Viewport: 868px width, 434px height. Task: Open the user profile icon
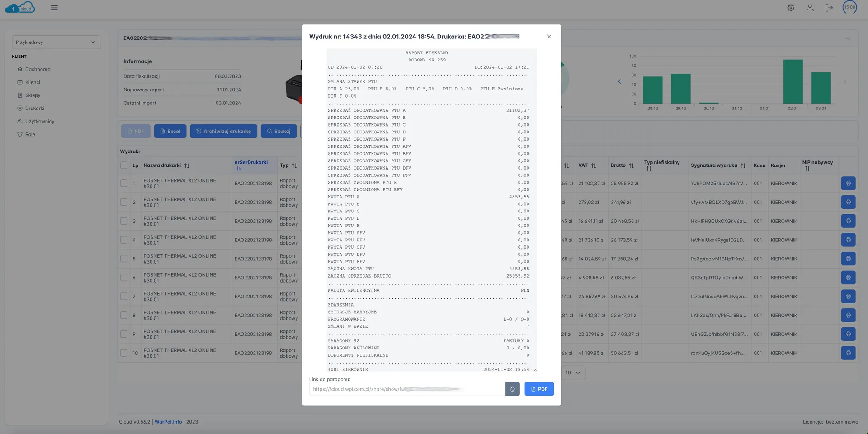click(810, 8)
